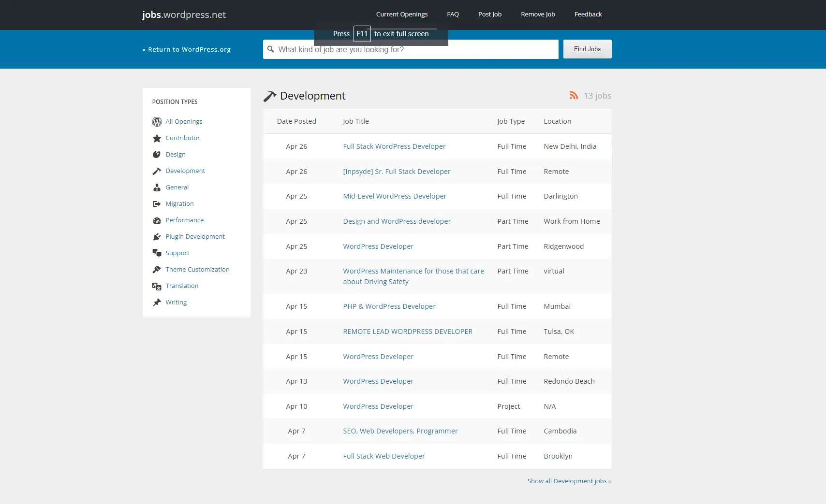Select Migration position type
The image size is (826, 504).
click(179, 204)
